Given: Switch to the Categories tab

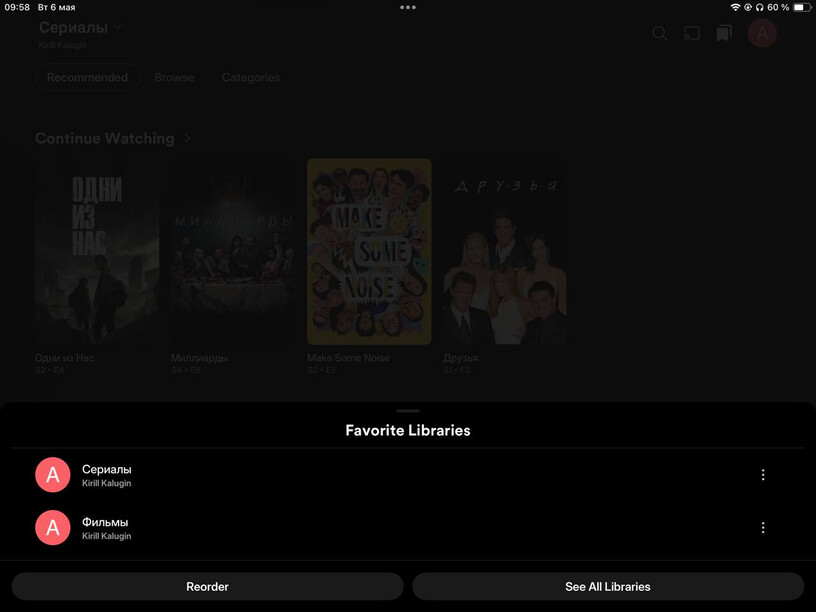Looking at the screenshot, I should (251, 78).
